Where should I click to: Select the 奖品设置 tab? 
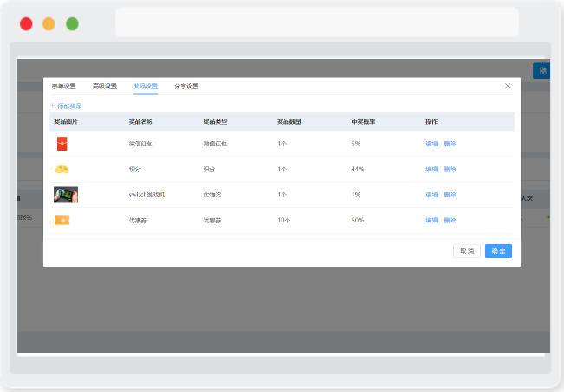(146, 87)
